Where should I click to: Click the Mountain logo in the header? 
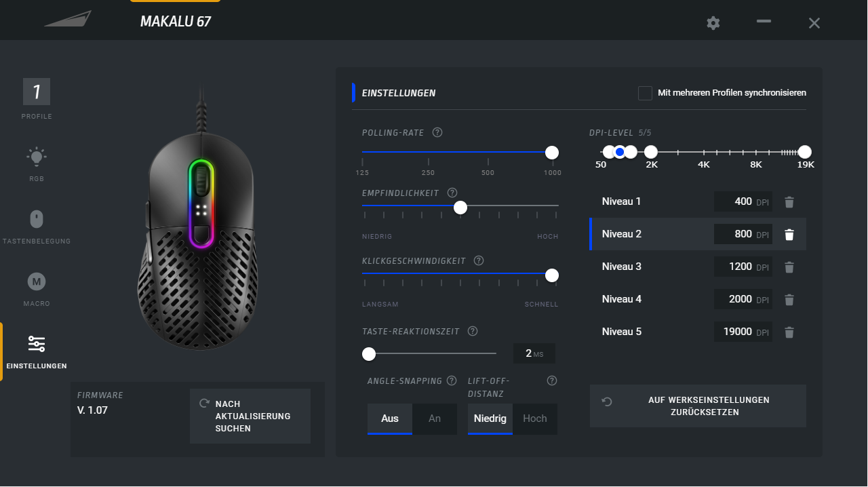tap(68, 19)
